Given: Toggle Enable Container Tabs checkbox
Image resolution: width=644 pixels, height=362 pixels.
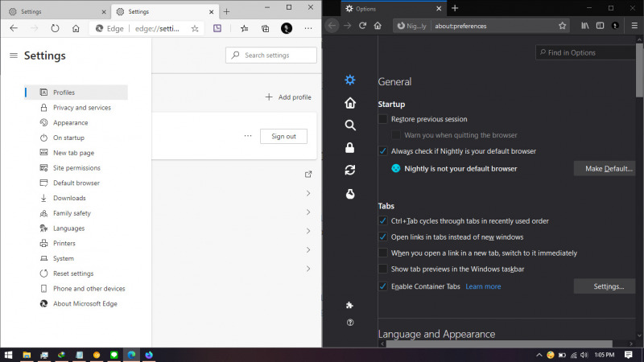Looking at the screenshot, I should pyautogui.click(x=382, y=286).
